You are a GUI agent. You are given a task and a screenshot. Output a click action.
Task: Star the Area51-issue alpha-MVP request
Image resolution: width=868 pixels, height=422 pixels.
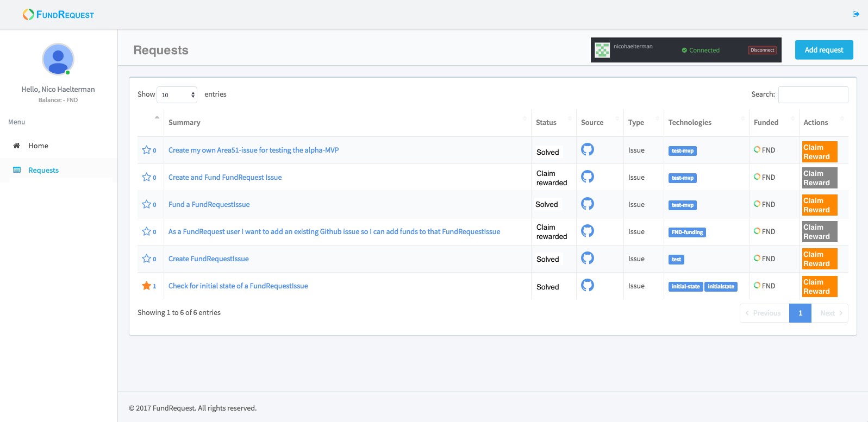(x=146, y=150)
